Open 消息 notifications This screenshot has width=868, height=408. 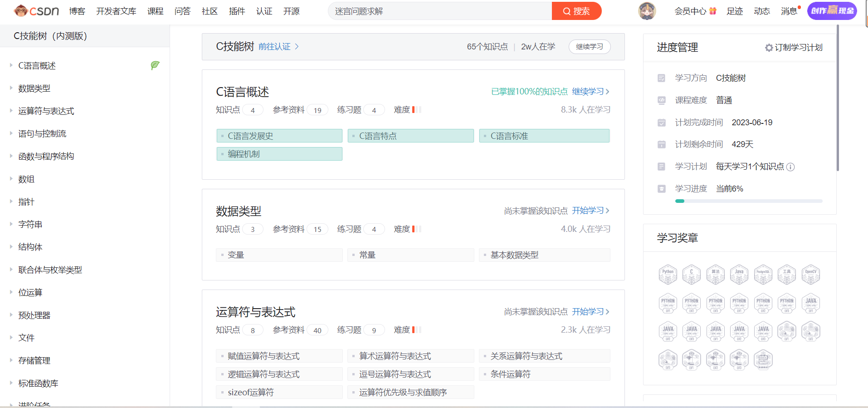point(789,11)
